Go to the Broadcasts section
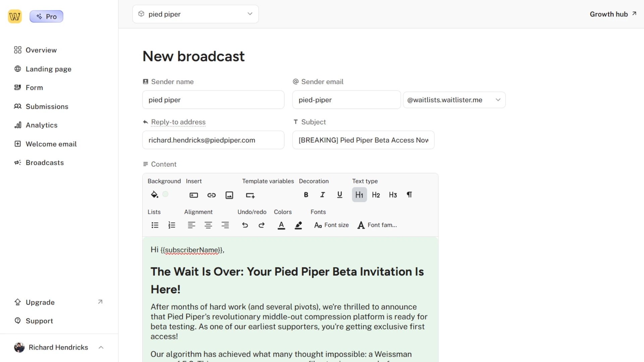644x362 pixels. click(45, 163)
